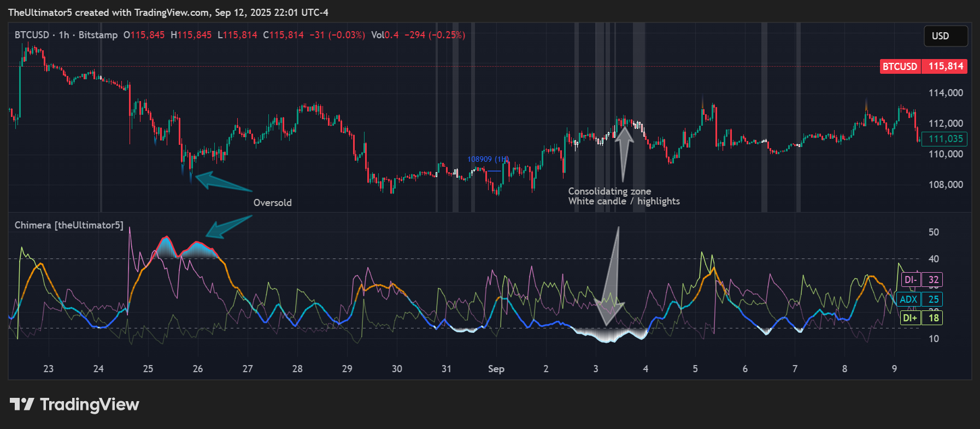Click the volume reading Vol0.4
Screen dimensions: 980x429
click(385, 35)
